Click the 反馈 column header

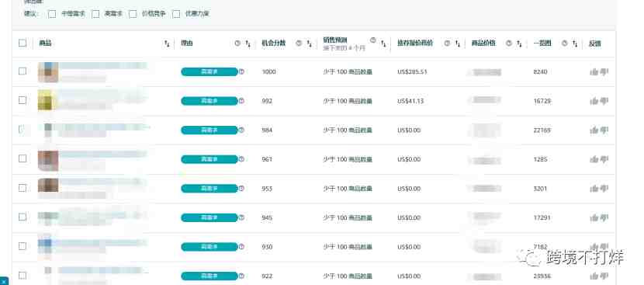595,43
